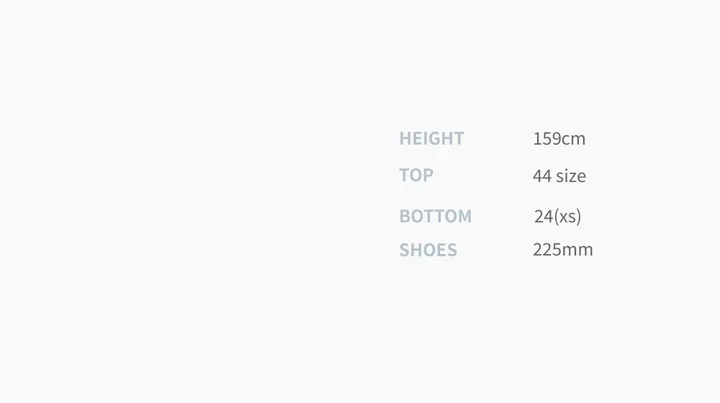Click the number 44 in top row

pos(542,176)
